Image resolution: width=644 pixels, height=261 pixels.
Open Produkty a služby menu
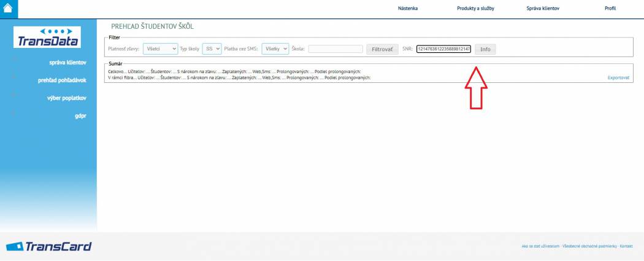coord(475,9)
